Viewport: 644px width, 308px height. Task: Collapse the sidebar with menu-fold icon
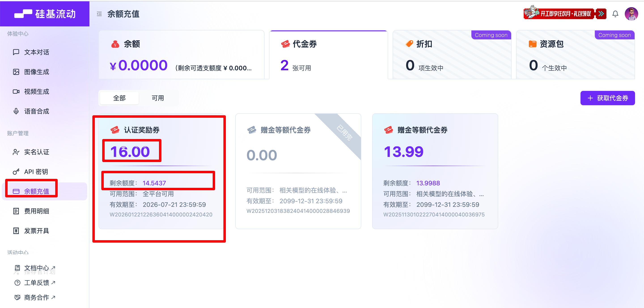point(99,14)
